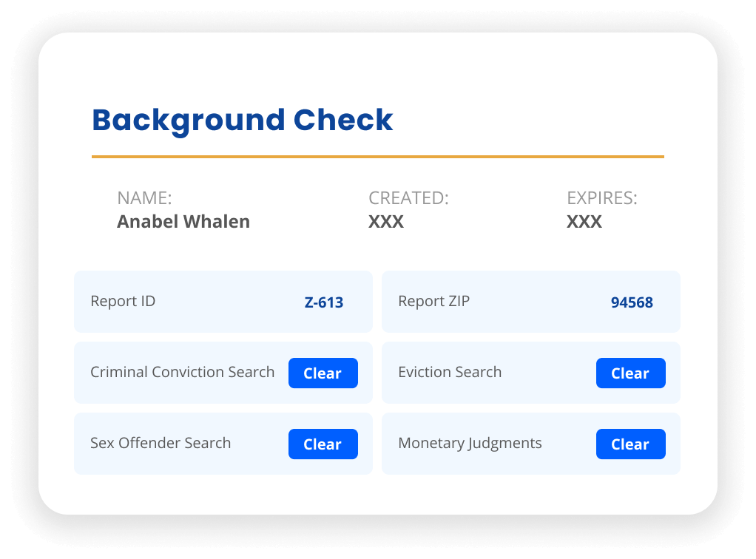This screenshot has width=756, height=559.
Task: Click the CREATED column header
Action: [x=408, y=197]
